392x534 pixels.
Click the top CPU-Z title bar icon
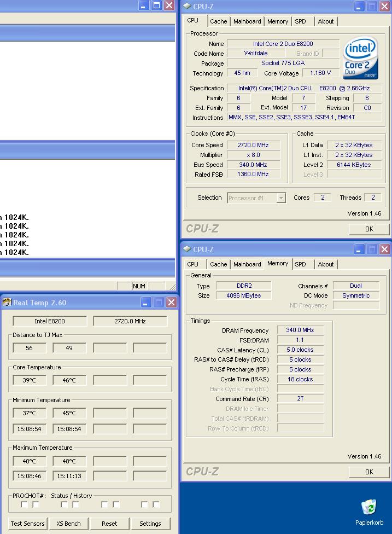pyautogui.click(x=187, y=6)
